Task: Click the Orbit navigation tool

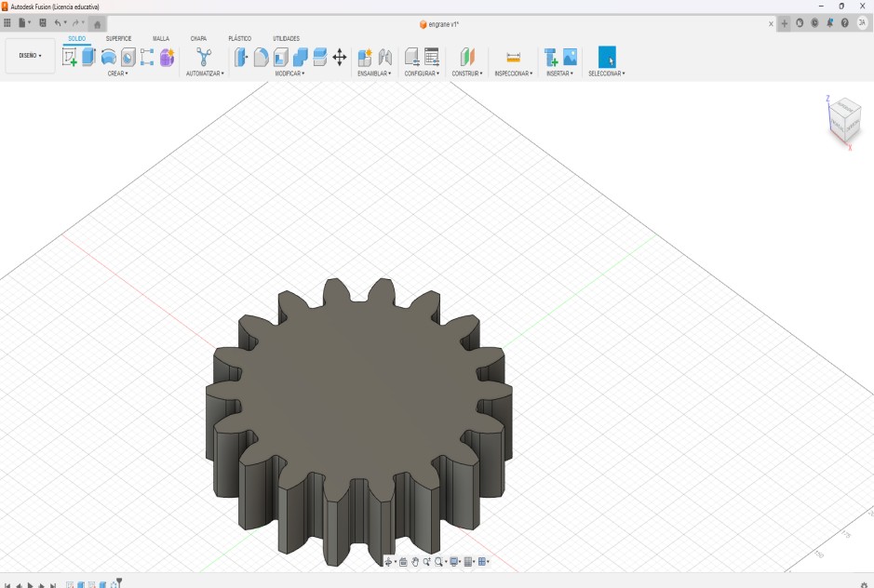Action: point(388,562)
